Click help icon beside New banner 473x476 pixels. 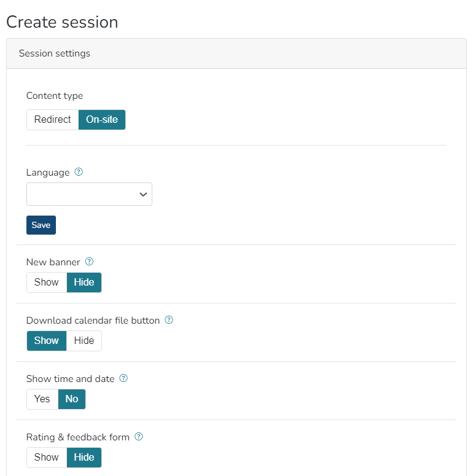(89, 262)
